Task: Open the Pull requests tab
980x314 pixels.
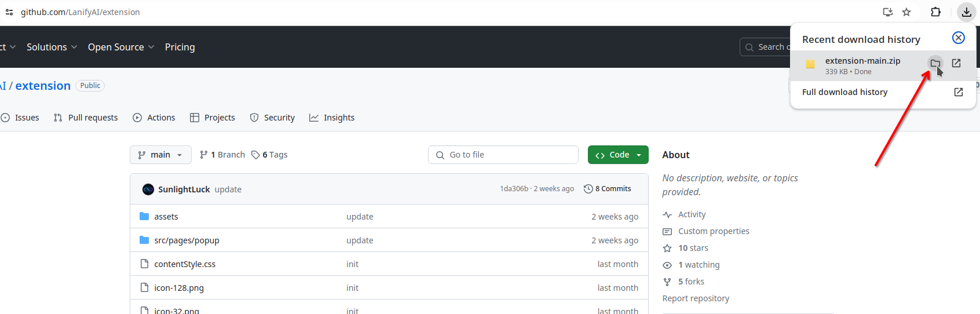Action: tap(86, 118)
